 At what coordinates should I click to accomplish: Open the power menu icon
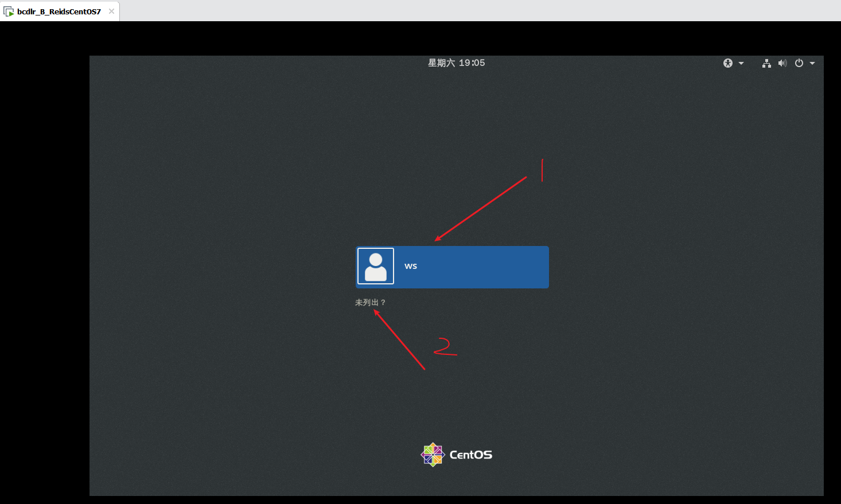799,63
